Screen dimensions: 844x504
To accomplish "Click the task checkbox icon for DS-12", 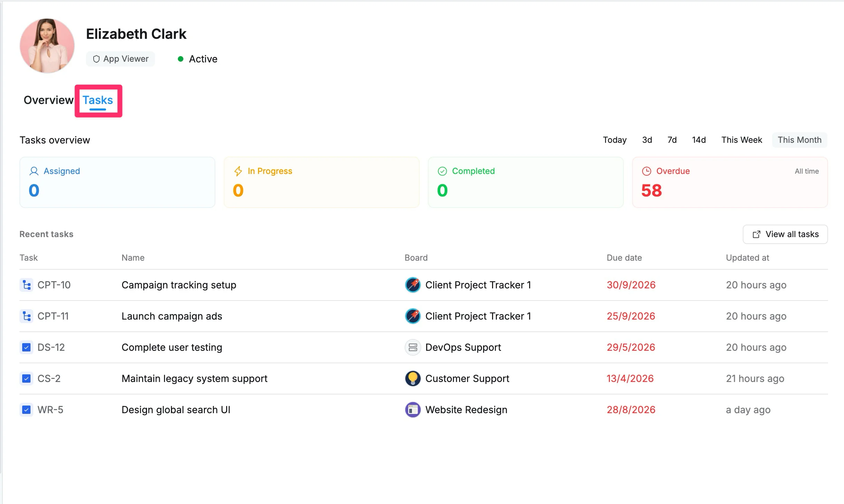I will click(26, 347).
